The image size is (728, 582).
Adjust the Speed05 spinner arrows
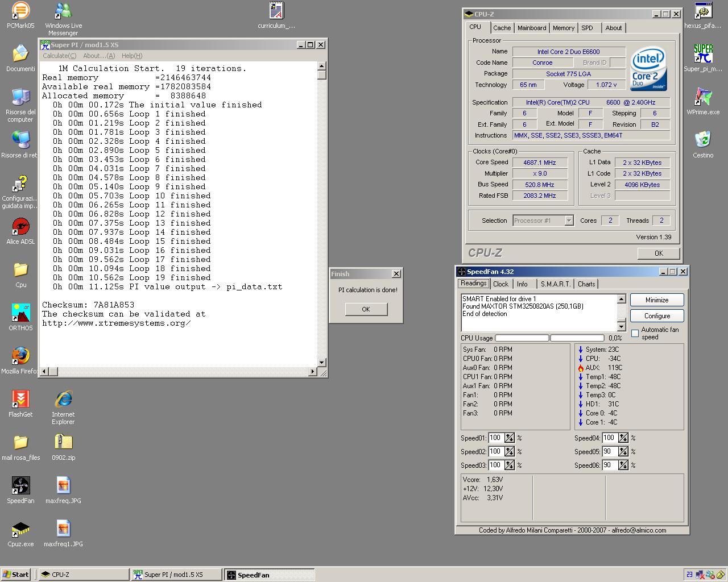[623, 452]
